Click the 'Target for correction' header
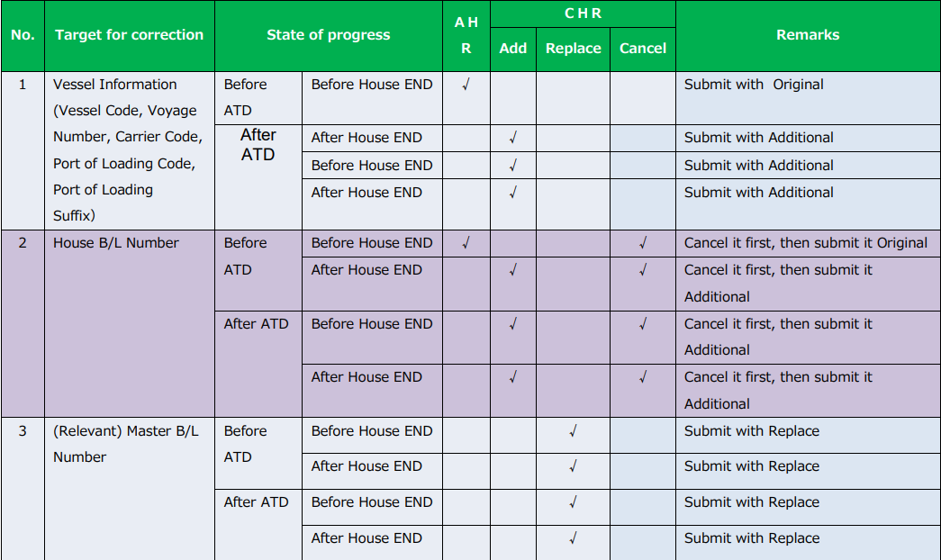 [129, 35]
